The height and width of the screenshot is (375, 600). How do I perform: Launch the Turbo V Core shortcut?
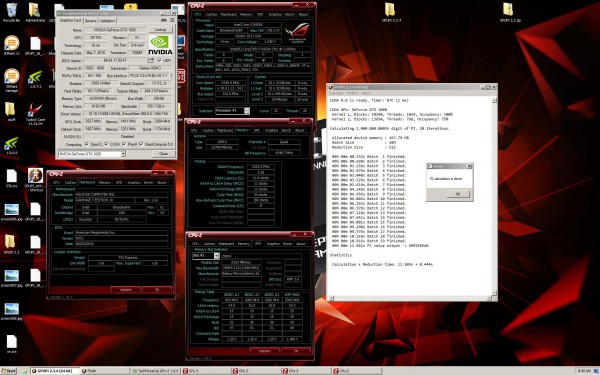(x=35, y=114)
